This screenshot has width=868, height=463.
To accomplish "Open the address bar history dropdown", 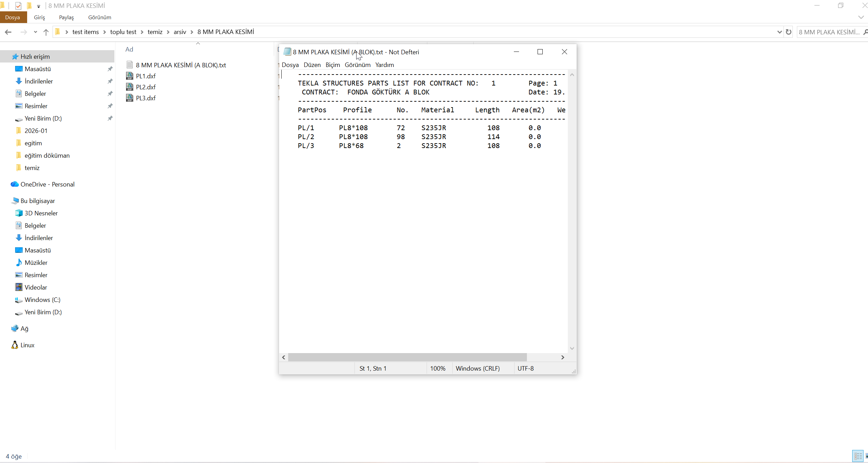I will [779, 32].
